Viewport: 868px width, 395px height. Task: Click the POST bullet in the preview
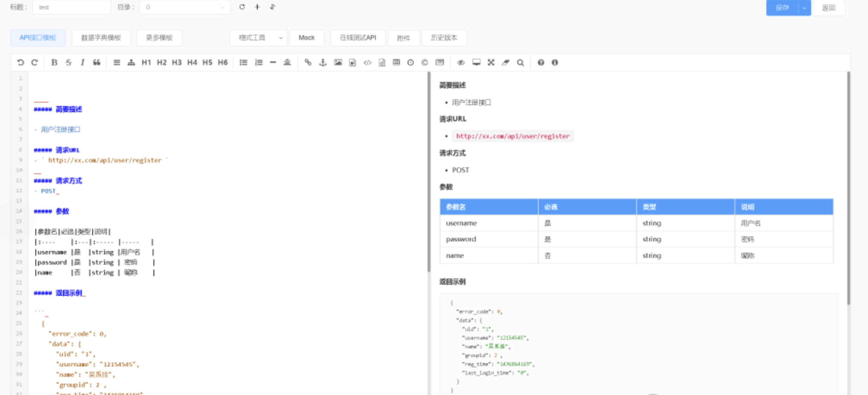pos(460,170)
